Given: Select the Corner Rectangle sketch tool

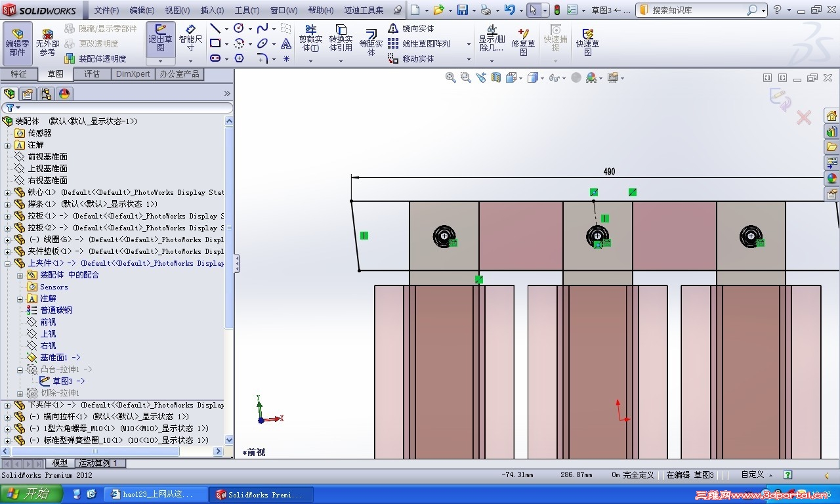Looking at the screenshot, I should point(215,43).
